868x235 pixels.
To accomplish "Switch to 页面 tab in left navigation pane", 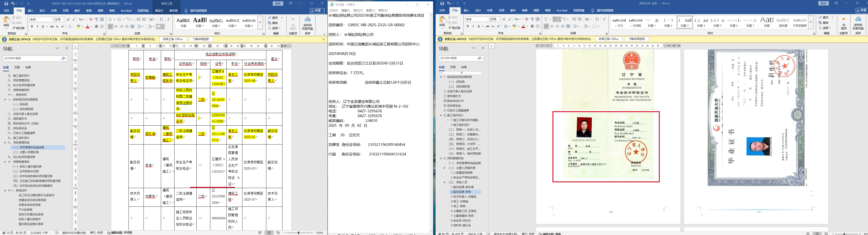I will tap(17, 67).
